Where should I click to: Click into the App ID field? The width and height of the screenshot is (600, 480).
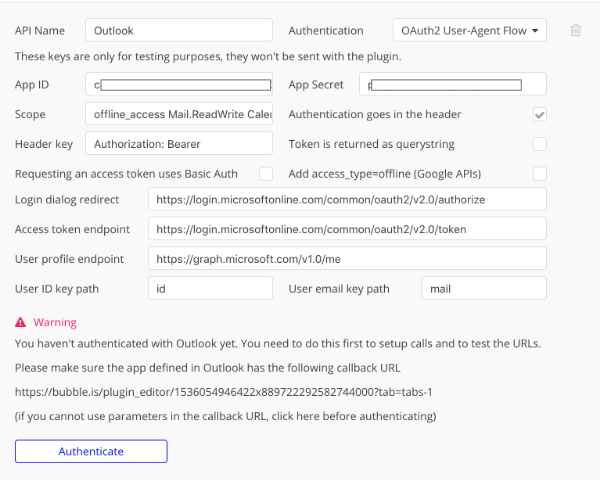click(179, 86)
